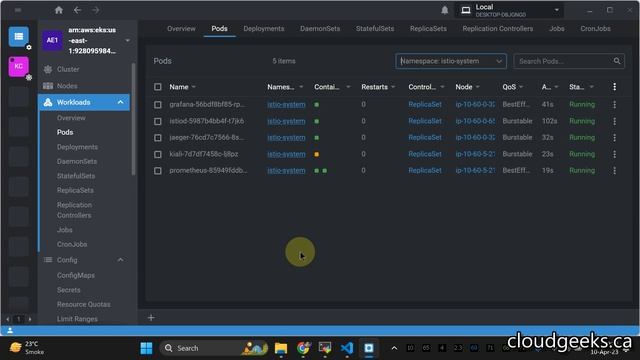The image size is (640, 360).
Task: Open Cluster in the sidebar
Action: click(68, 69)
